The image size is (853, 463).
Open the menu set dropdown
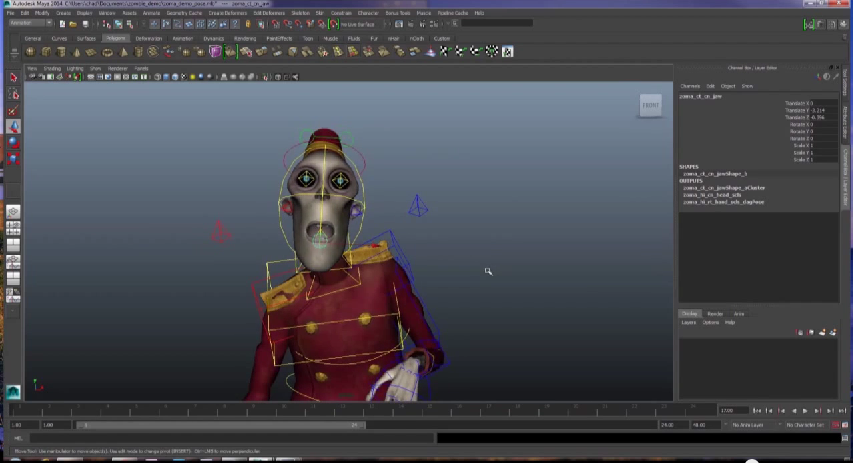pyautogui.click(x=28, y=23)
